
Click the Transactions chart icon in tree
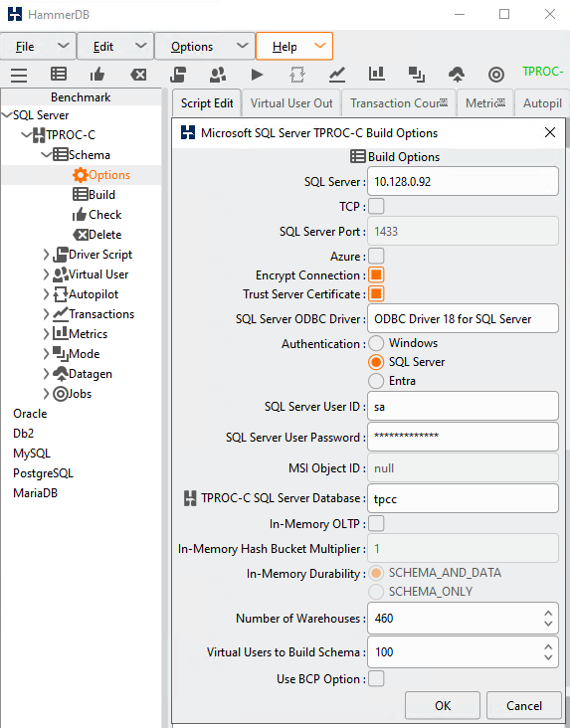click(x=61, y=314)
